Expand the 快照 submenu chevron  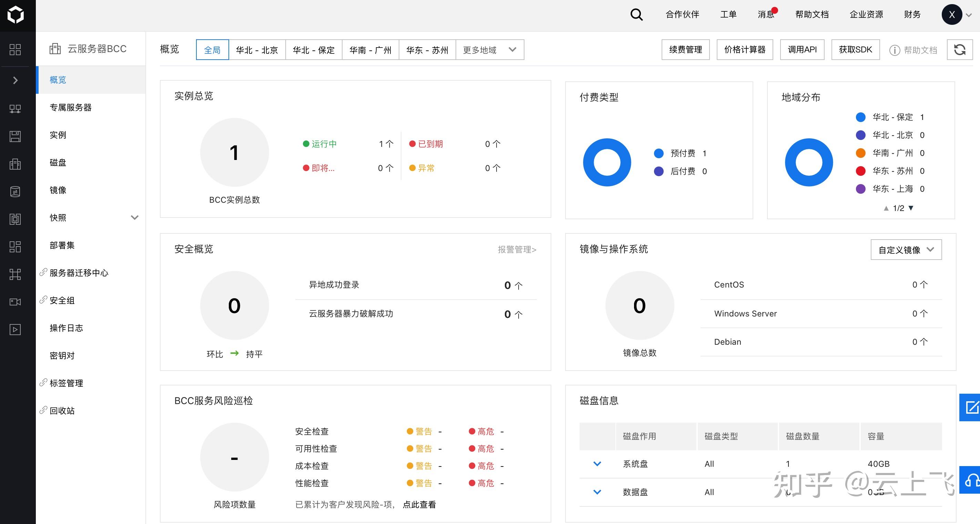(x=135, y=218)
